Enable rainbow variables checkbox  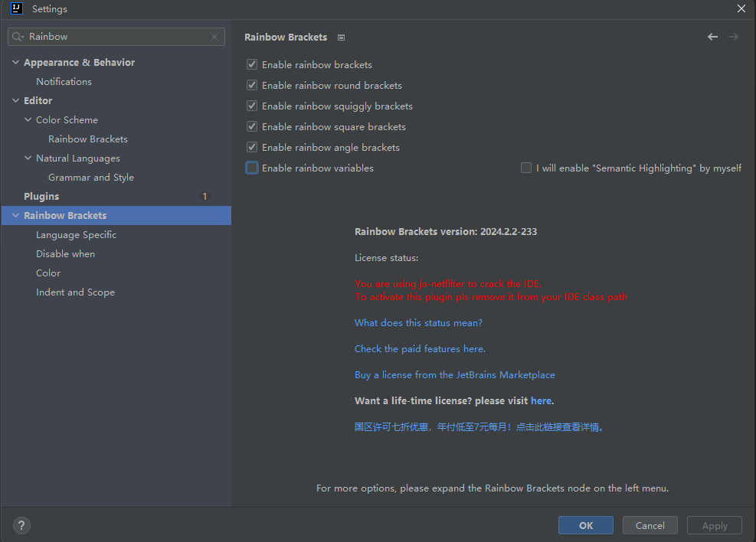click(252, 168)
